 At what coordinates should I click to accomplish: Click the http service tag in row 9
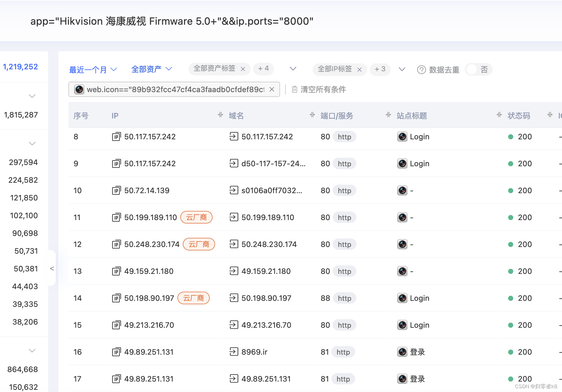click(x=344, y=164)
